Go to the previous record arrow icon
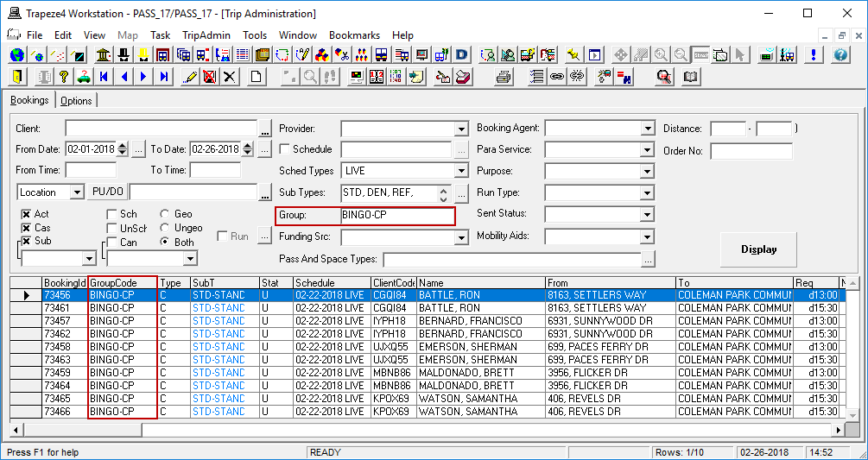The height and width of the screenshot is (460, 868). (x=124, y=77)
